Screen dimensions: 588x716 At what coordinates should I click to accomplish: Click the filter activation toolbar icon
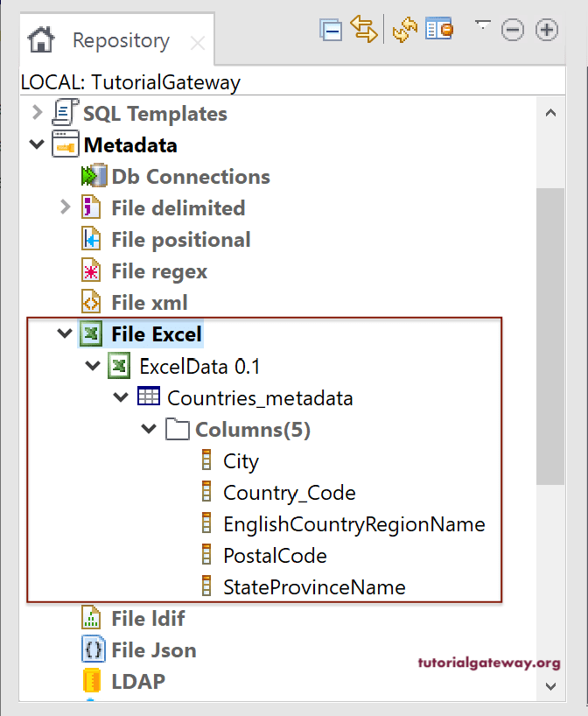click(438, 29)
